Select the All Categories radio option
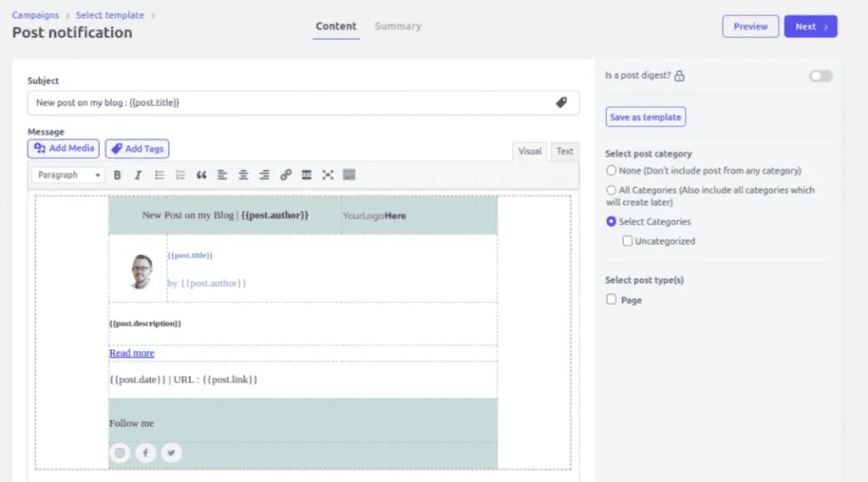The height and width of the screenshot is (482, 868). [x=611, y=190]
